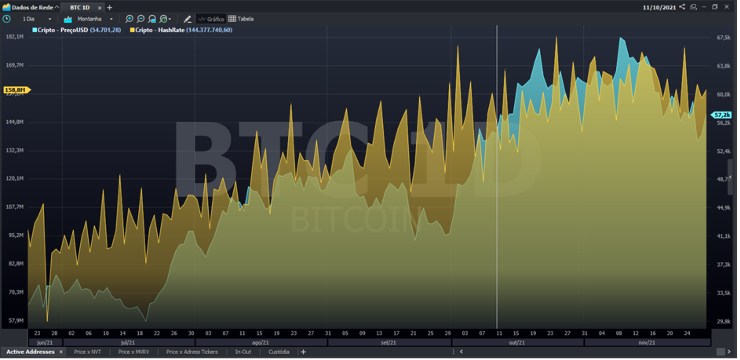
Task: Open the In-Out tab
Action: (x=243, y=352)
